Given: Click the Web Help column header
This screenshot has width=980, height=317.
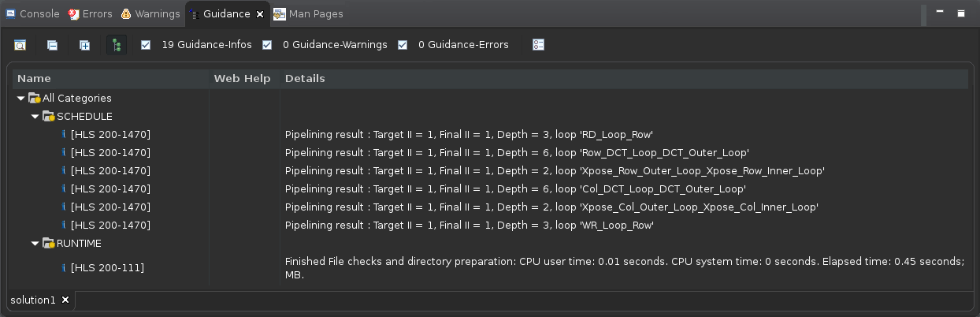Looking at the screenshot, I should coord(242,79).
